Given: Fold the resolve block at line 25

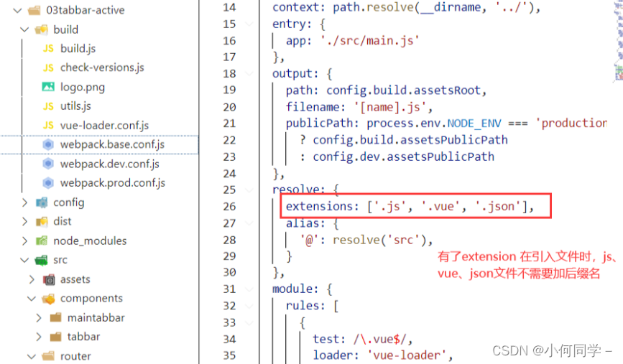Looking at the screenshot, I should [x=249, y=190].
